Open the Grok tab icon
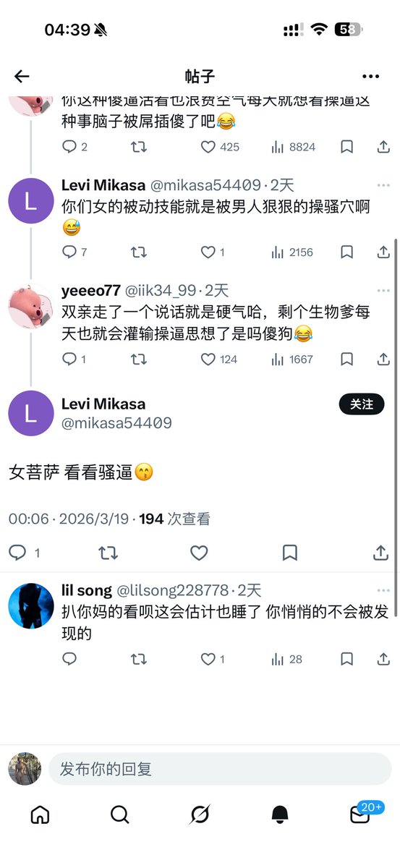This screenshot has width=400, height=868. 200,814
